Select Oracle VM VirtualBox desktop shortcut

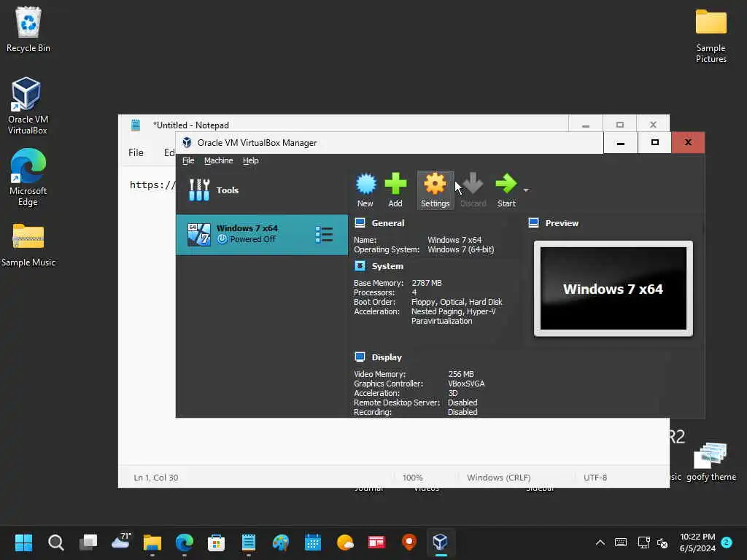28,106
